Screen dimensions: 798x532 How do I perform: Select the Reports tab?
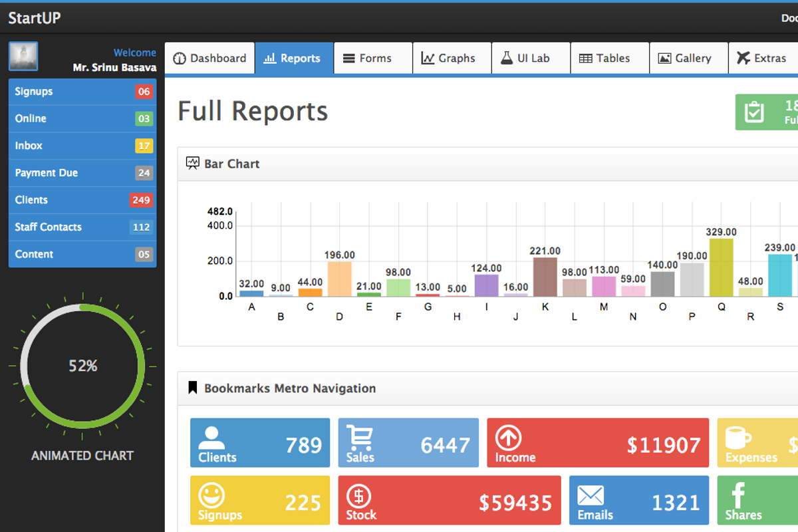click(x=294, y=58)
